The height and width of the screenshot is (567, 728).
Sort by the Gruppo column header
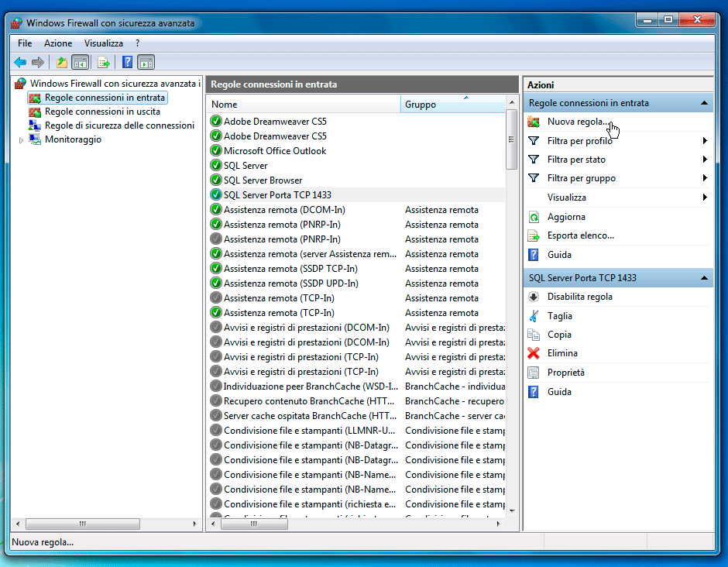453,105
